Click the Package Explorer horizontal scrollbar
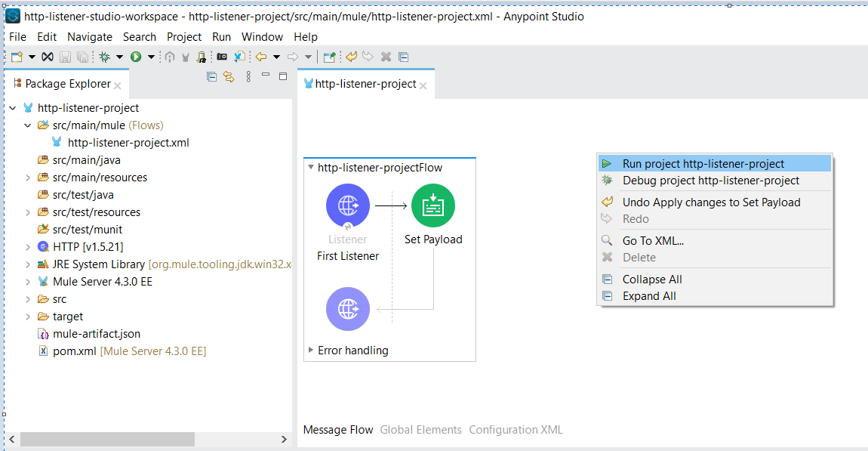The height and width of the screenshot is (451, 868). point(107,439)
